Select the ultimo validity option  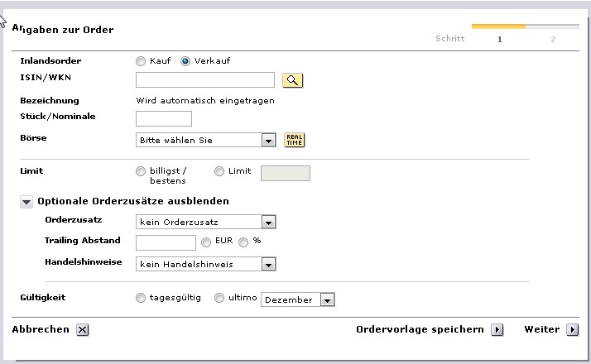(219, 298)
